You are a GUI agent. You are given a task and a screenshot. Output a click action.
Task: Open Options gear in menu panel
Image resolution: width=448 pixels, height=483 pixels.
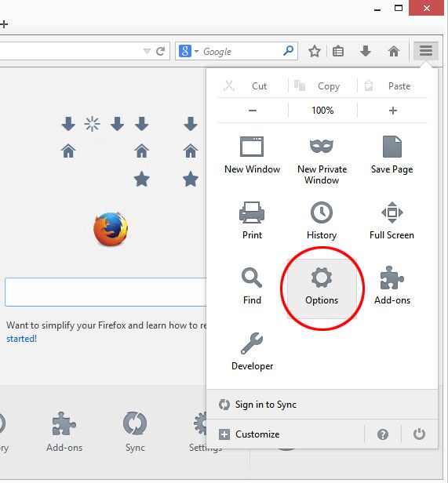coord(322,289)
